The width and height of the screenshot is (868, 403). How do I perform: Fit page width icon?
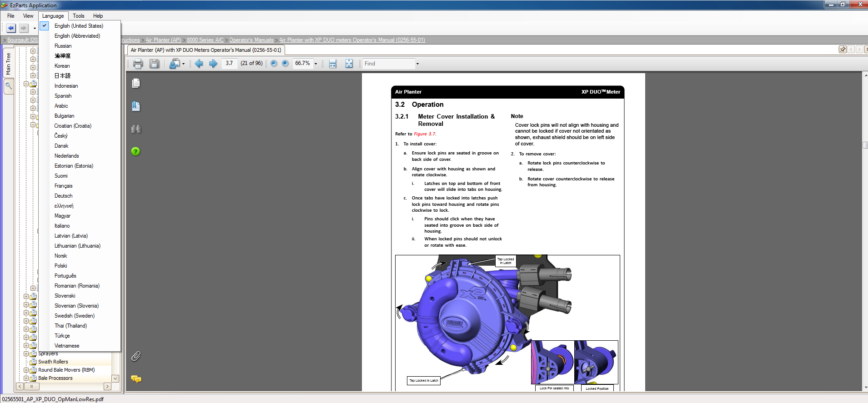(x=333, y=64)
